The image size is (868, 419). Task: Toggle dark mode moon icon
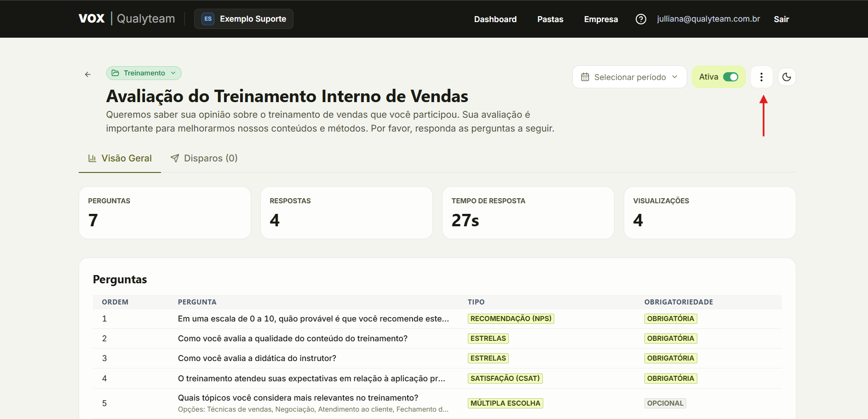787,77
